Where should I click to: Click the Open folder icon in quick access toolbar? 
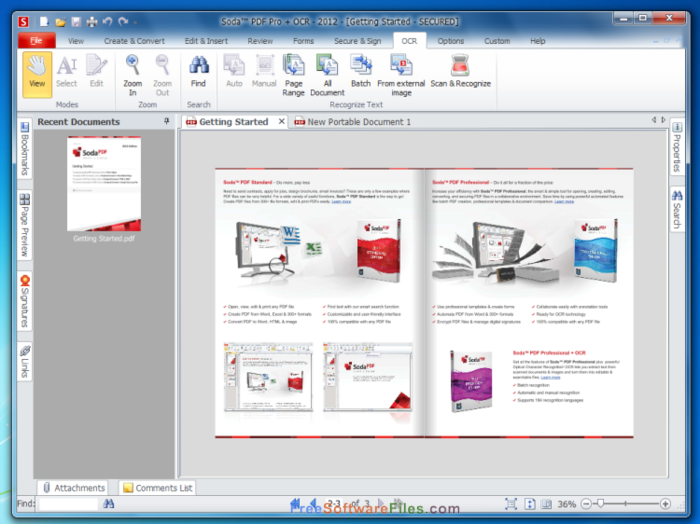[60, 21]
